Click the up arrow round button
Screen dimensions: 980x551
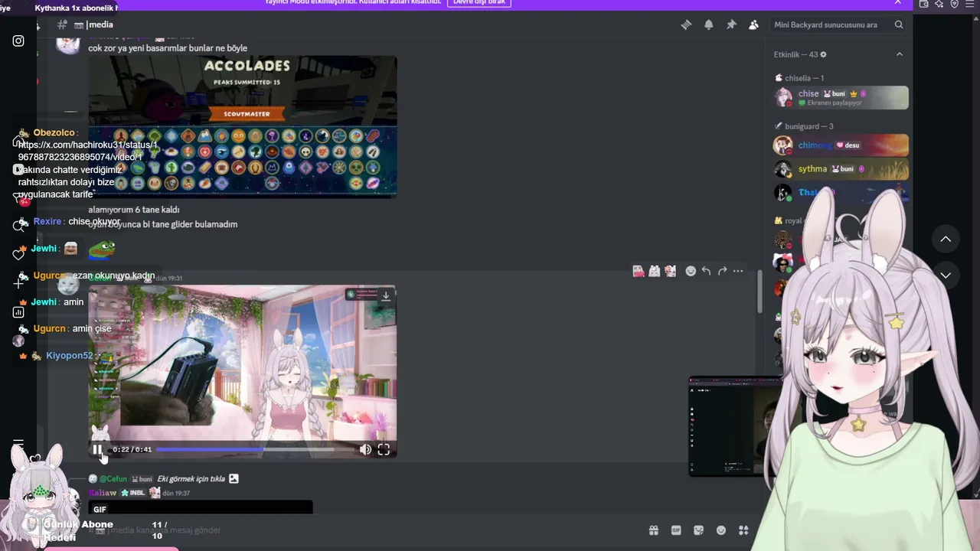(946, 240)
